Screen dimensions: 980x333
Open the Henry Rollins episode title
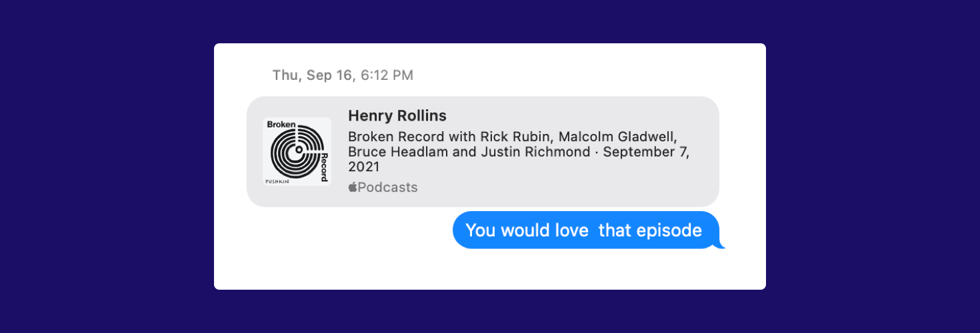(397, 116)
